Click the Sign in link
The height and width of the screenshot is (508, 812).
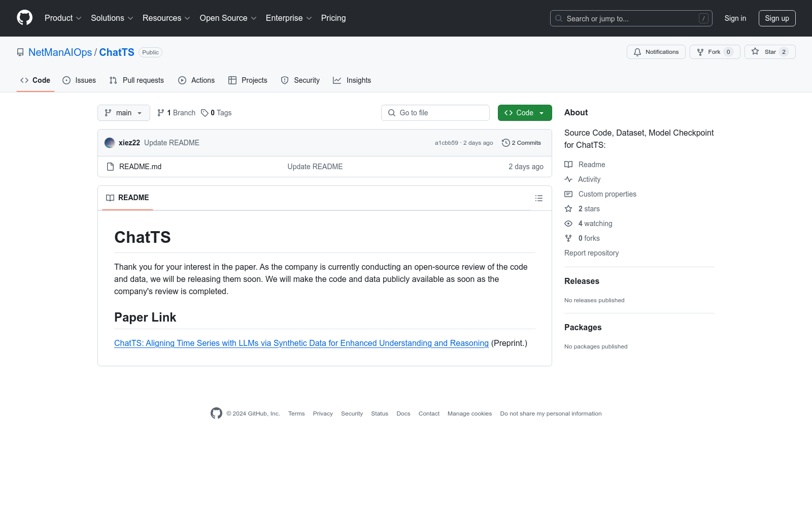(735, 18)
